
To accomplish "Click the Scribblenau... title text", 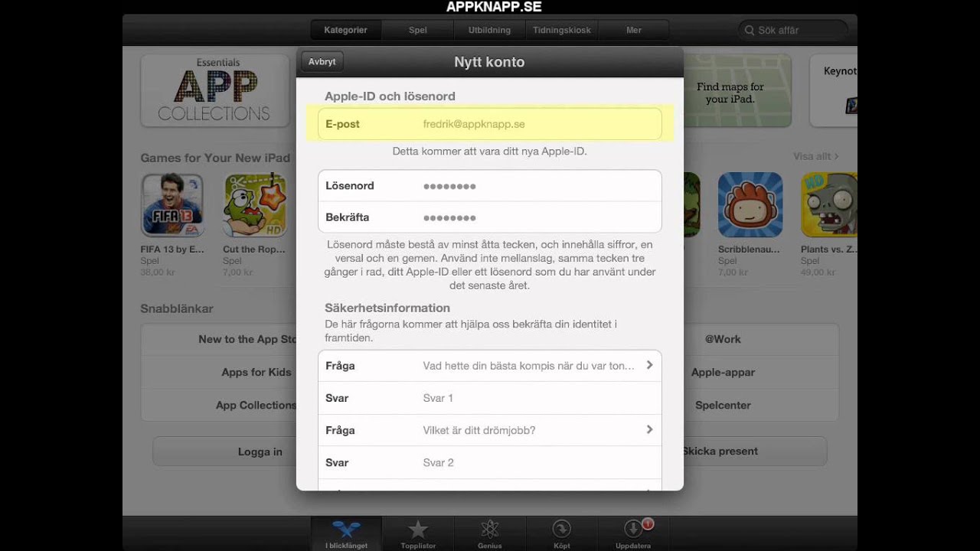I will coord(749,249).
